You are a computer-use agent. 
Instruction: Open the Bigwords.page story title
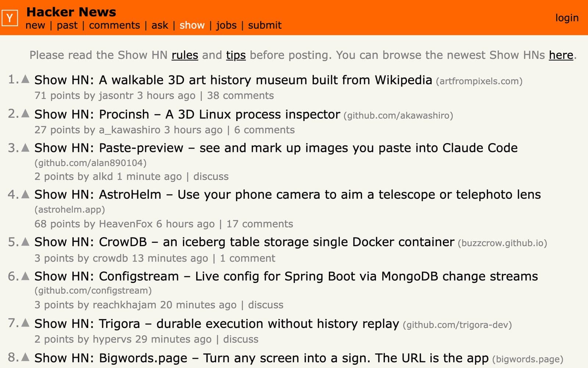tap(261, 358)
